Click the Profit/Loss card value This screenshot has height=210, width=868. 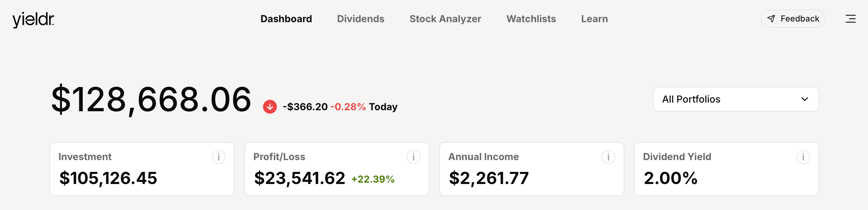tap(299, 178)
